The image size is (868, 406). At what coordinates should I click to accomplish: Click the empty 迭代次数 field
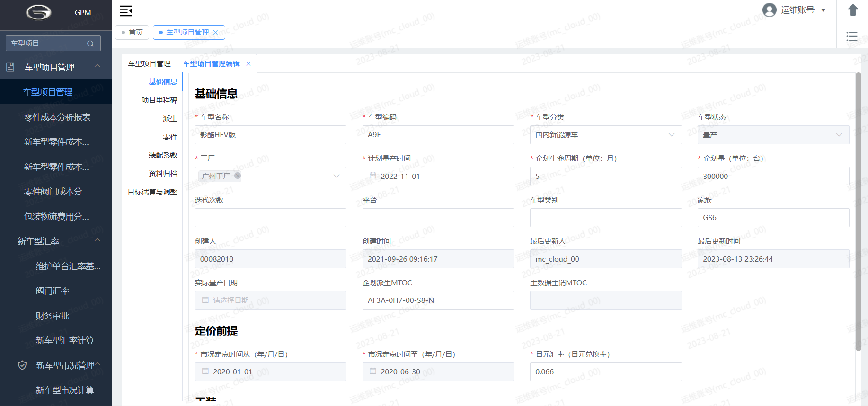271,218
